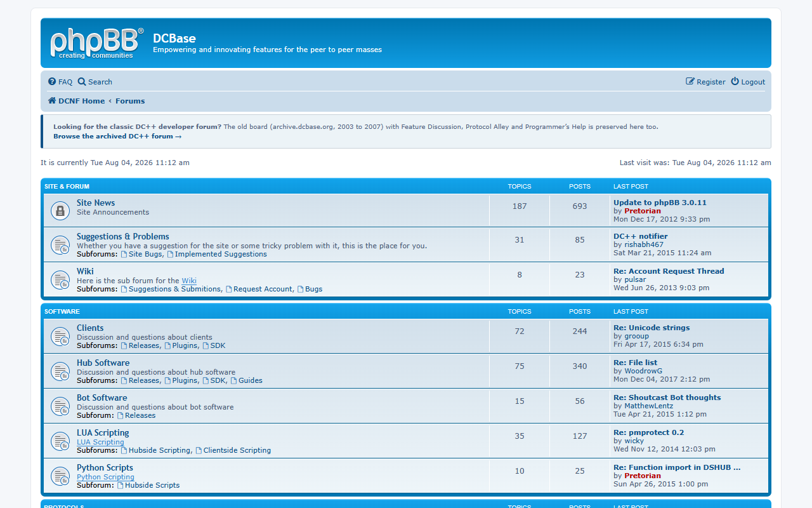Click the Clients forum row icon

click(x=60, y=336)
